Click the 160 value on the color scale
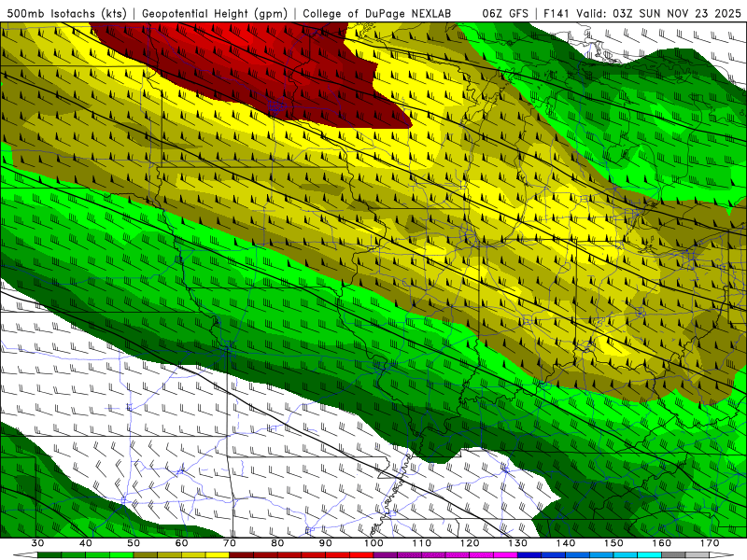This screenshot has height=560, width=747. (662, 543)
